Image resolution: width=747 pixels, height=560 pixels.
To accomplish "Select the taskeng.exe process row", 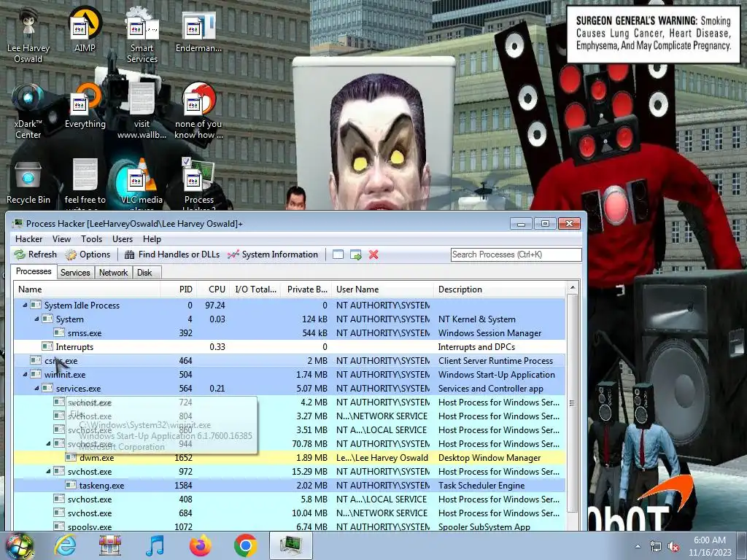I will tap(290, 485).
